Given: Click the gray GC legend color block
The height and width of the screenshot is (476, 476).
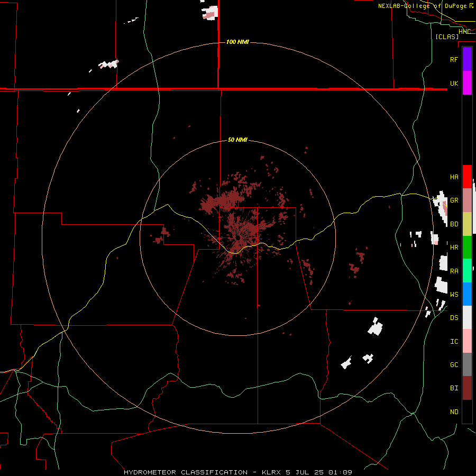Looking at the screenshot, I should [x=467, y=364].
